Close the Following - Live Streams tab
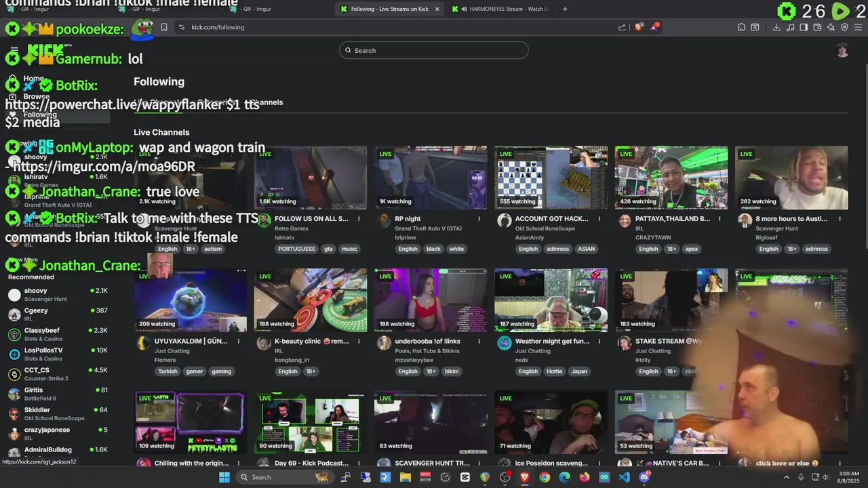This screenshot has width=868, height=488. point(437,9)
